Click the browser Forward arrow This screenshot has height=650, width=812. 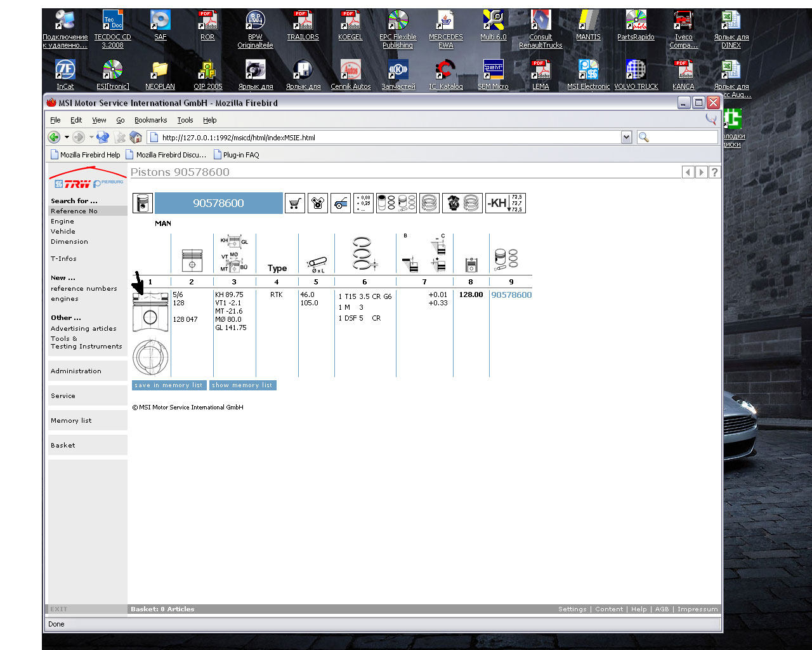[x=79, y=137]
